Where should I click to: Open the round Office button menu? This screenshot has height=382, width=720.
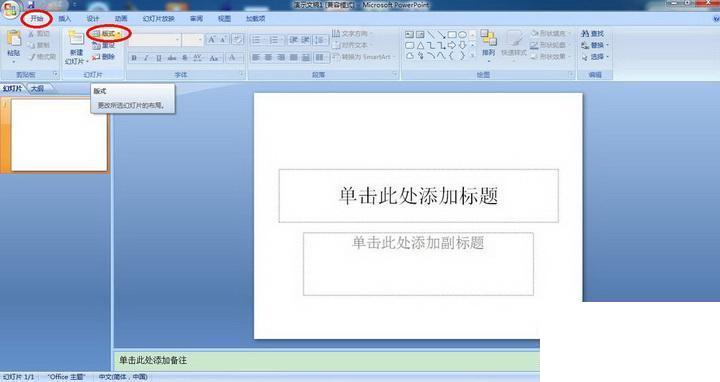[10, 10]
